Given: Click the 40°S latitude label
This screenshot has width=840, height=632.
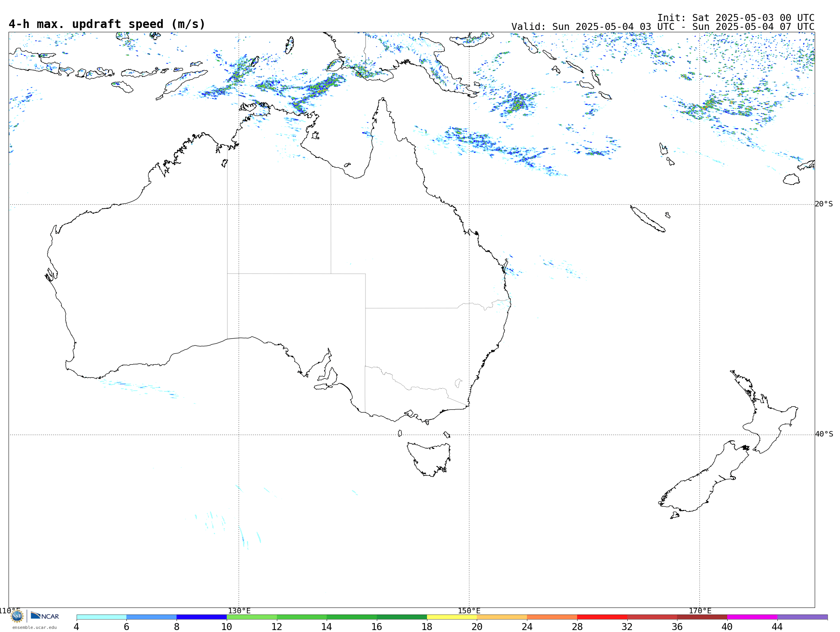Looking at the screenshot, I should [x=824, y=434].
